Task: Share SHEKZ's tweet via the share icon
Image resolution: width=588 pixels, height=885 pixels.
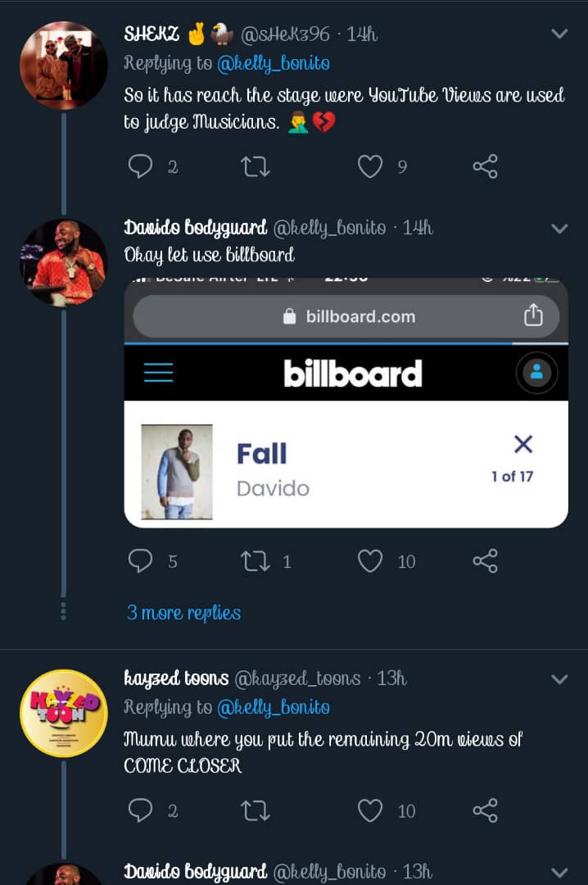Action: coord(485,167)
